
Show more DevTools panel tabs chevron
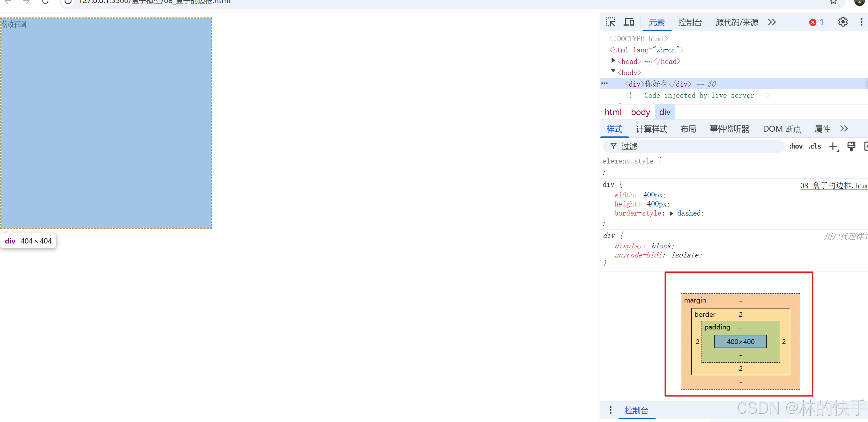(772, 22)
